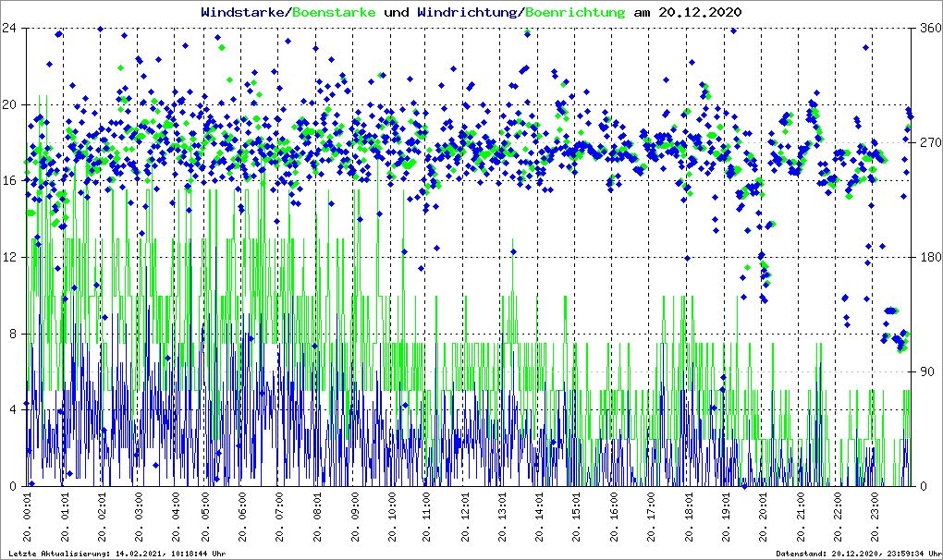Viewport: 943px width, 560px height.
Task: Click the blue 'Windstarke' title label
Action: click(x=244, y=12)
